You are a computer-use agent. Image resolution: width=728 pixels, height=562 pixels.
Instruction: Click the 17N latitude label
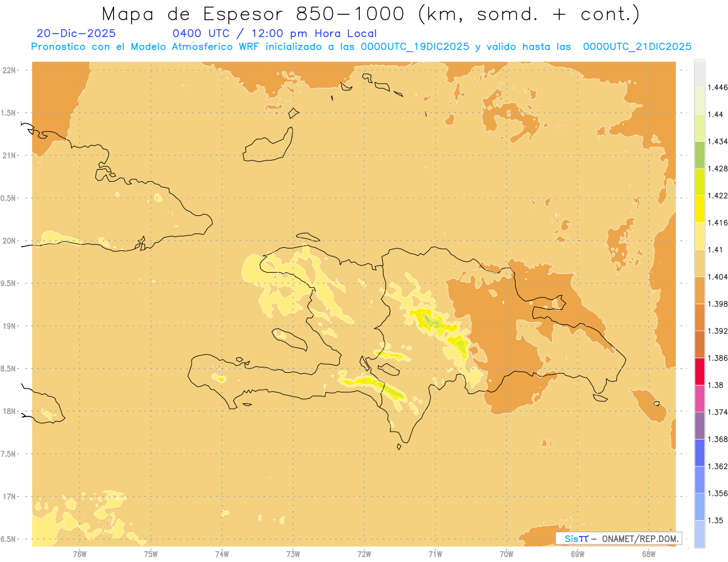click(x=10, y=497)
